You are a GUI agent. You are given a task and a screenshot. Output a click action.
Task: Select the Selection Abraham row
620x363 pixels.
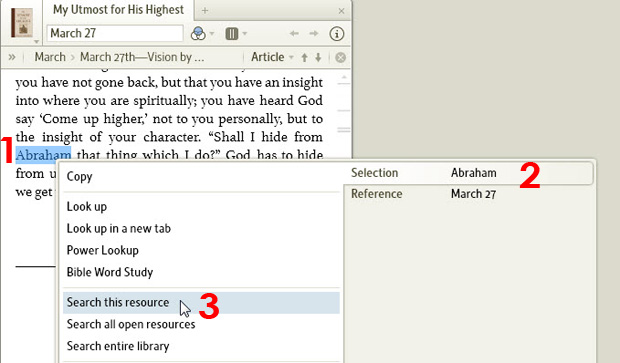469,173
